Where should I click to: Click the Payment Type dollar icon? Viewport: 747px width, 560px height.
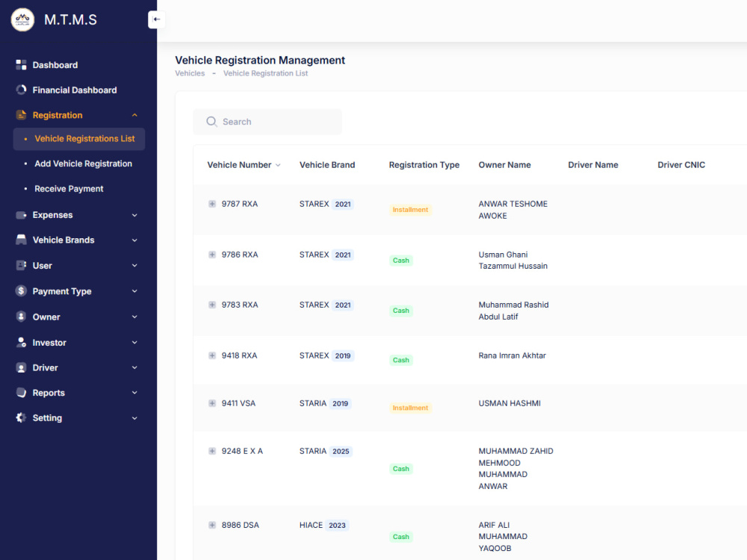(21, 291)
